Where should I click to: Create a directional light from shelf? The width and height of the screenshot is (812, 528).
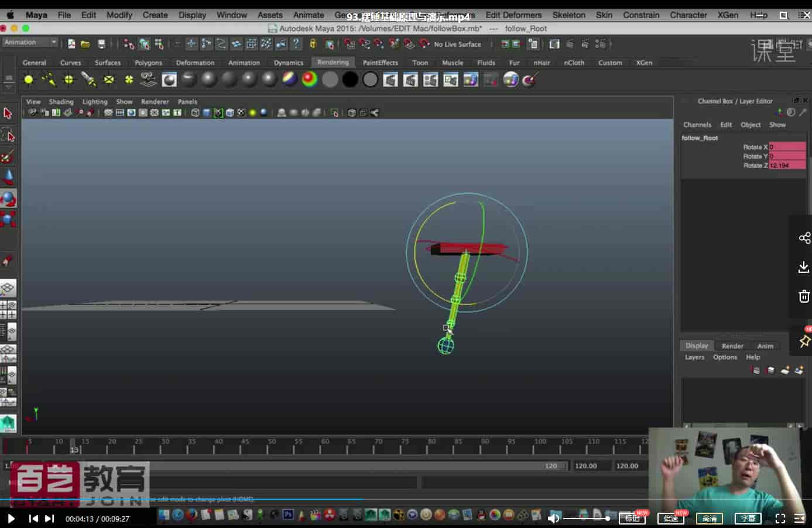(x=49, y=80)
